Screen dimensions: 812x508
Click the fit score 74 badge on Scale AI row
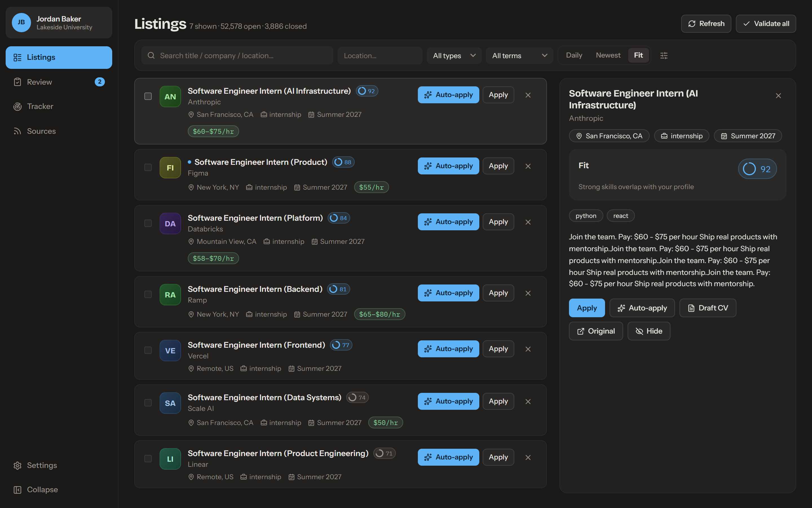click(x=357, y=397)
